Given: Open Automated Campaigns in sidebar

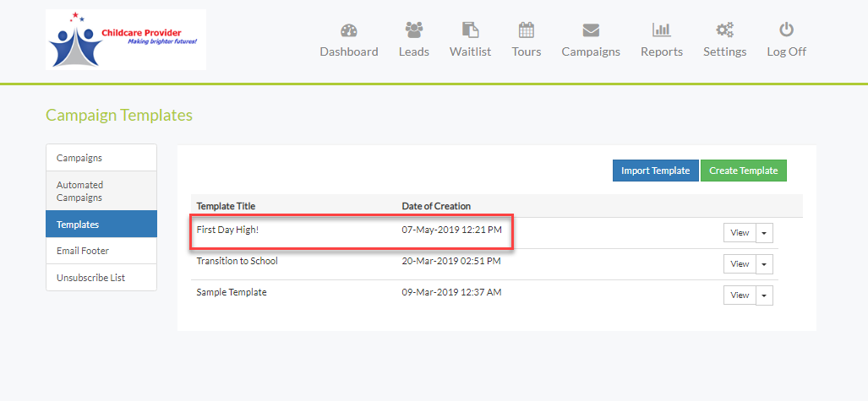Looking at the screenshot, I should [x=101, y=191].
